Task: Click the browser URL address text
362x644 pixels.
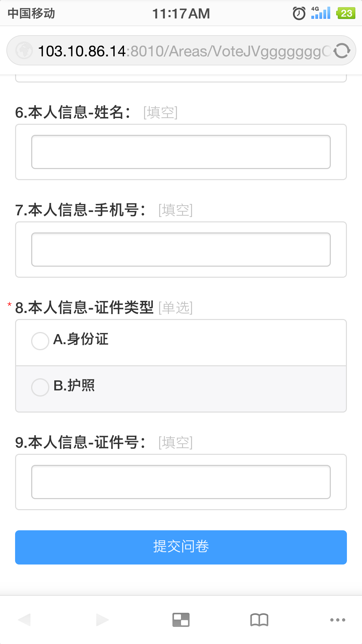Action: (x=181, y=51)
